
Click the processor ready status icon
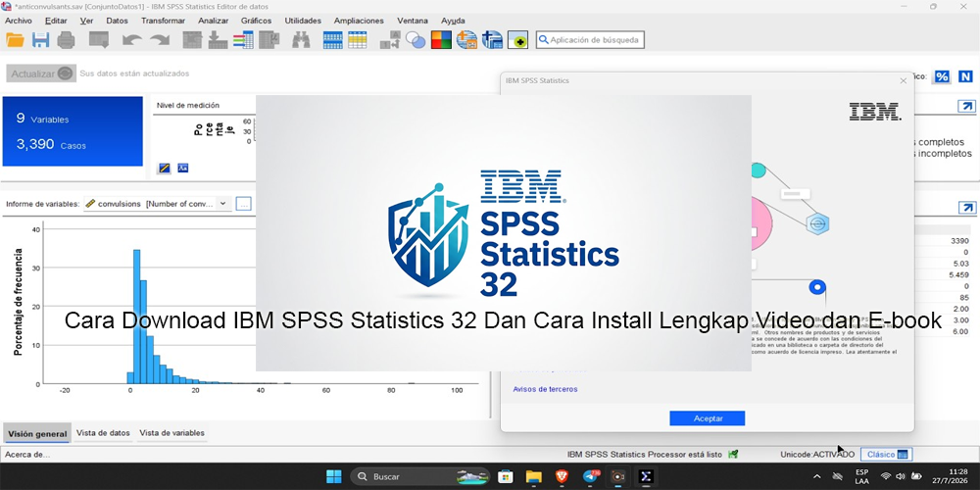click(734, 455)
